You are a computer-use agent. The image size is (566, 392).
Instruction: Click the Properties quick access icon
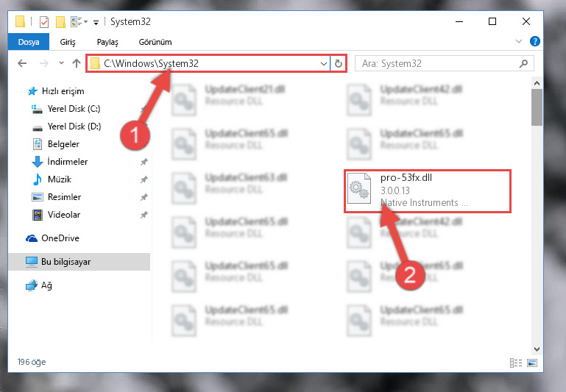click(44, 22)
